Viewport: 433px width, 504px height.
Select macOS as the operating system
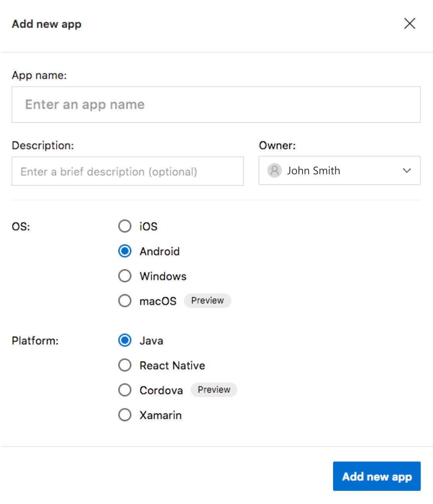point(125,301)
